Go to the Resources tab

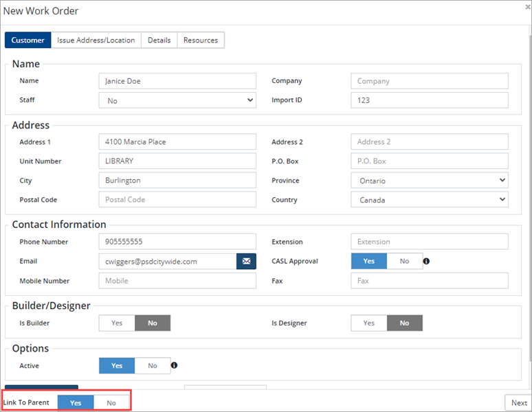[201, 41]
